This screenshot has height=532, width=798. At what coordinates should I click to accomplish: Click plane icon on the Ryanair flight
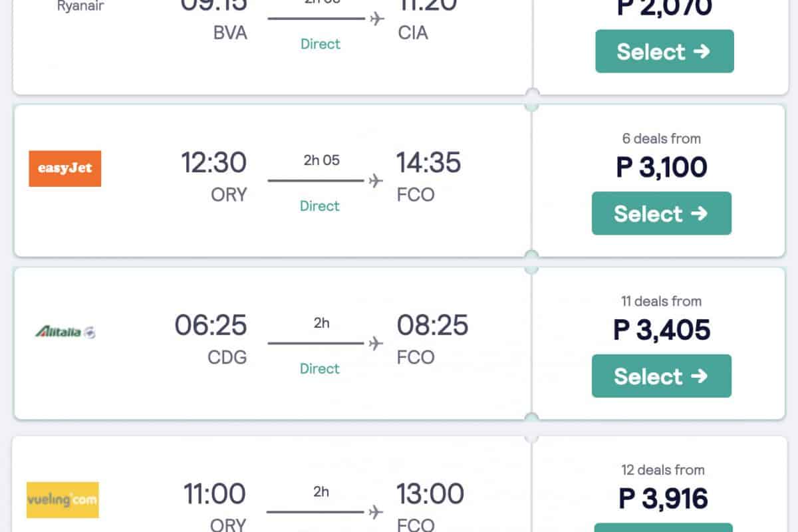click(377, 18)
